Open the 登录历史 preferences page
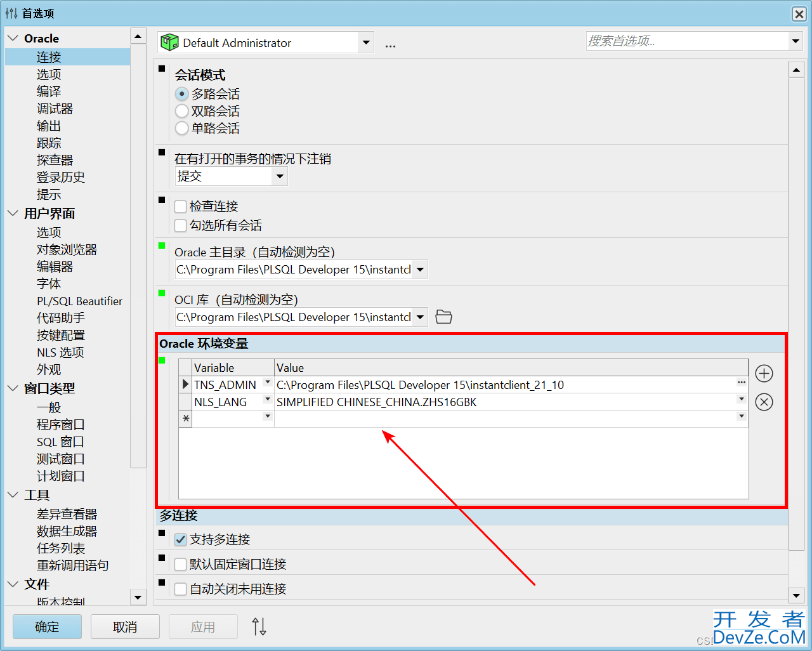This screenshot has height=651, width=812. click(x=61, y=177)
